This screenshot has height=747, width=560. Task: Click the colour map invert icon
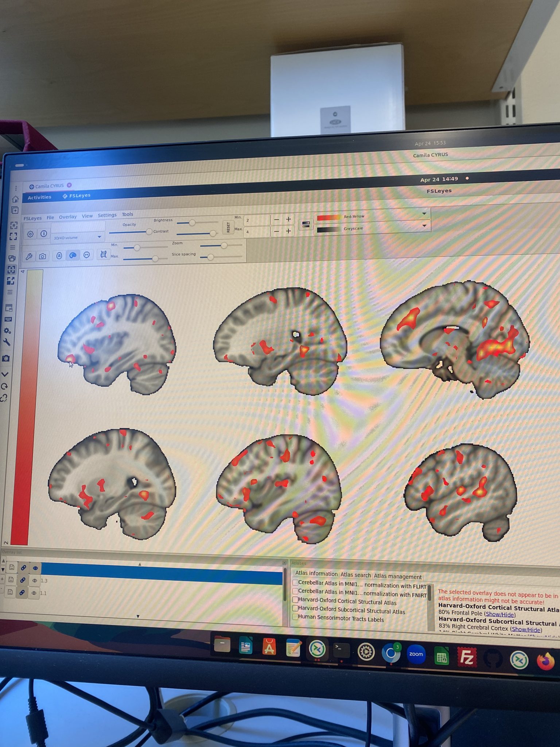pyautogui.click(x=306, y=225)
